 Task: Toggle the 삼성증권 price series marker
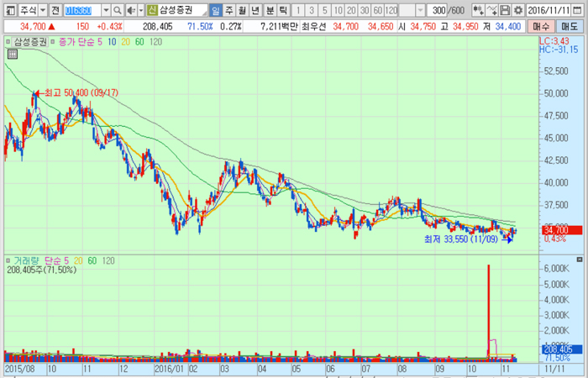point(8,40)
